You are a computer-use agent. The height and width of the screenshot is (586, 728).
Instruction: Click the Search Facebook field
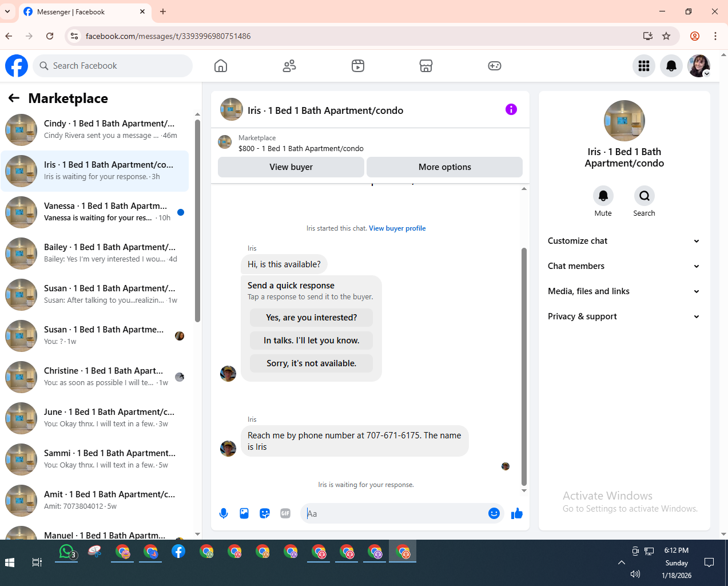click(113, 66)
